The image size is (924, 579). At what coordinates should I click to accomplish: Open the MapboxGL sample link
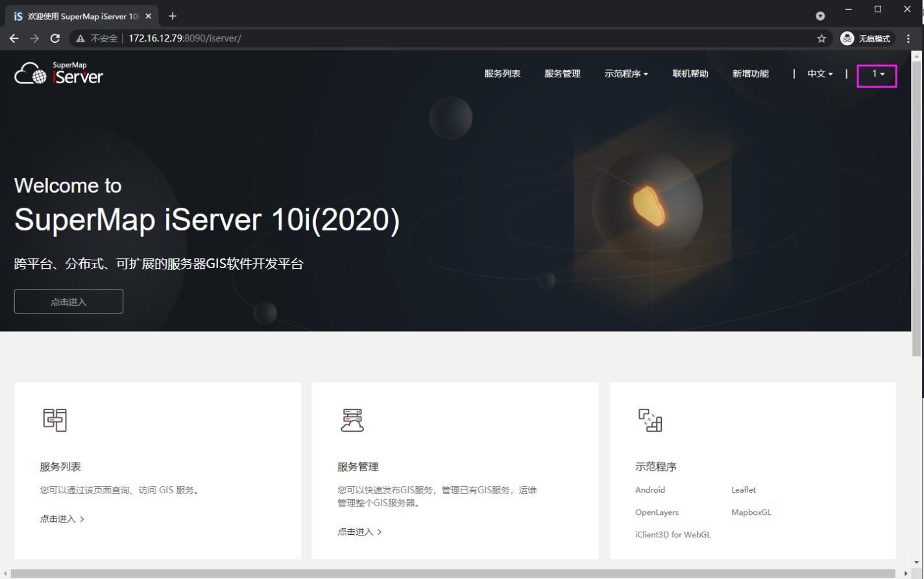tap(751, 512)
